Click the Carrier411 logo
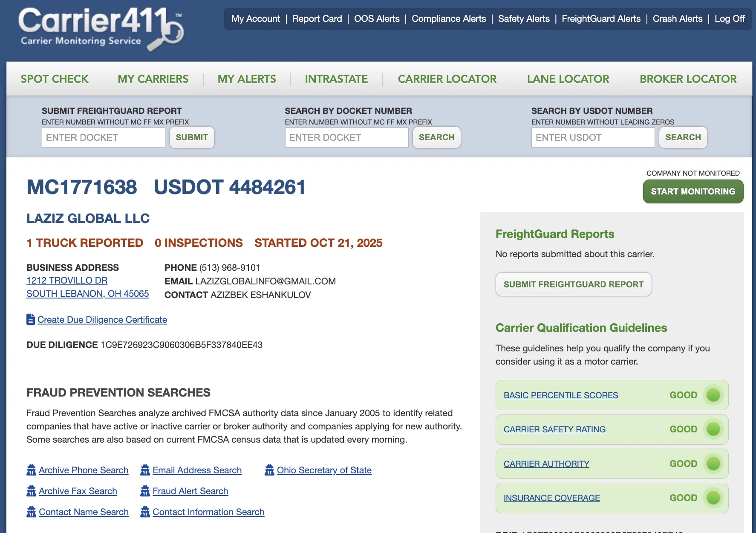 click(x=101, y=29)
